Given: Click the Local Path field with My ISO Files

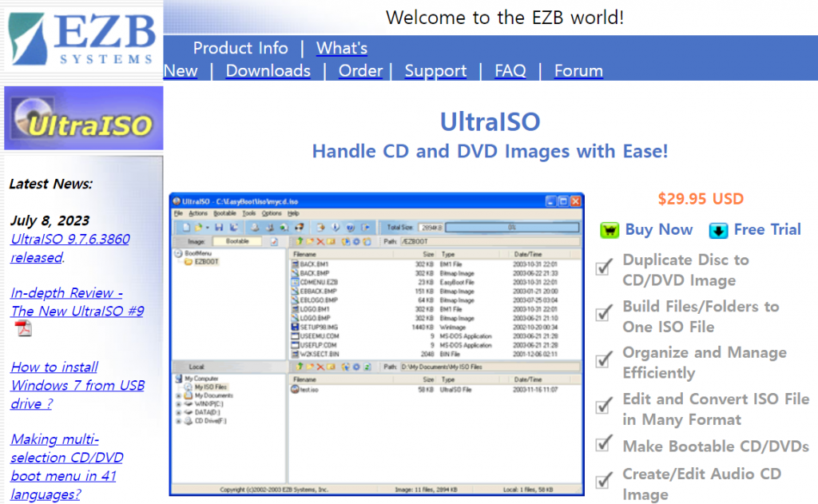Looking at the screenshot, I should coord(490,367).
